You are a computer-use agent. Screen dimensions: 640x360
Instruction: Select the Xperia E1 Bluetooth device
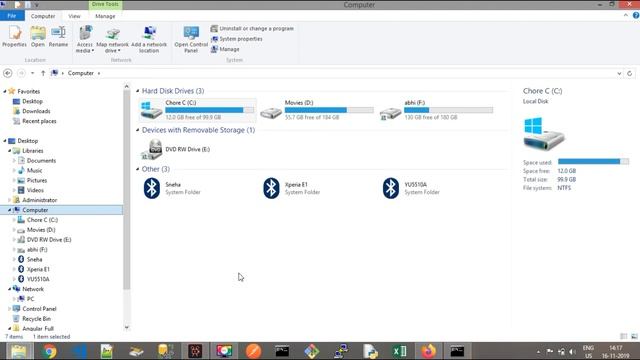[x=292, y=188]
